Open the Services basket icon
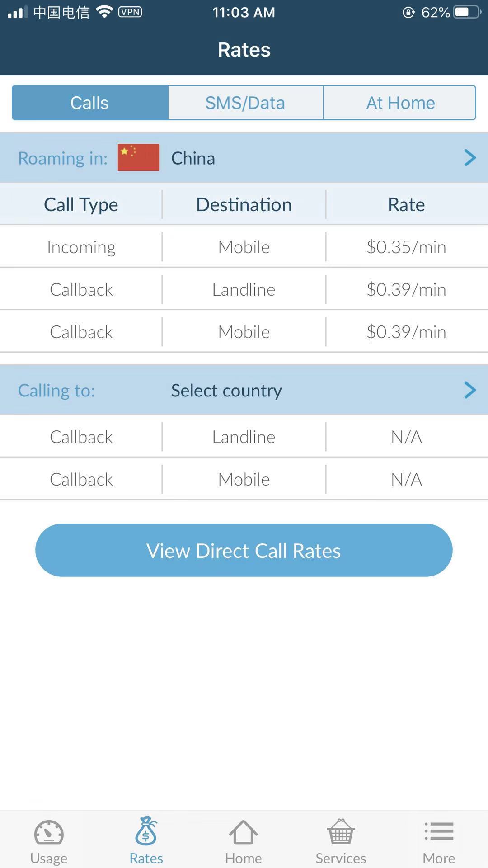The image size is (488, 868). [341, 832]
